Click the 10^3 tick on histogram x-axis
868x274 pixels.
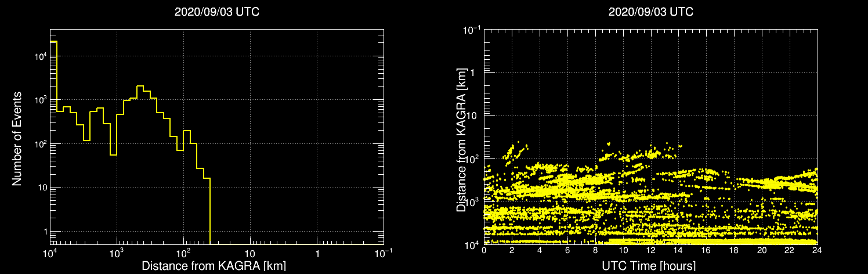[116, 254]
